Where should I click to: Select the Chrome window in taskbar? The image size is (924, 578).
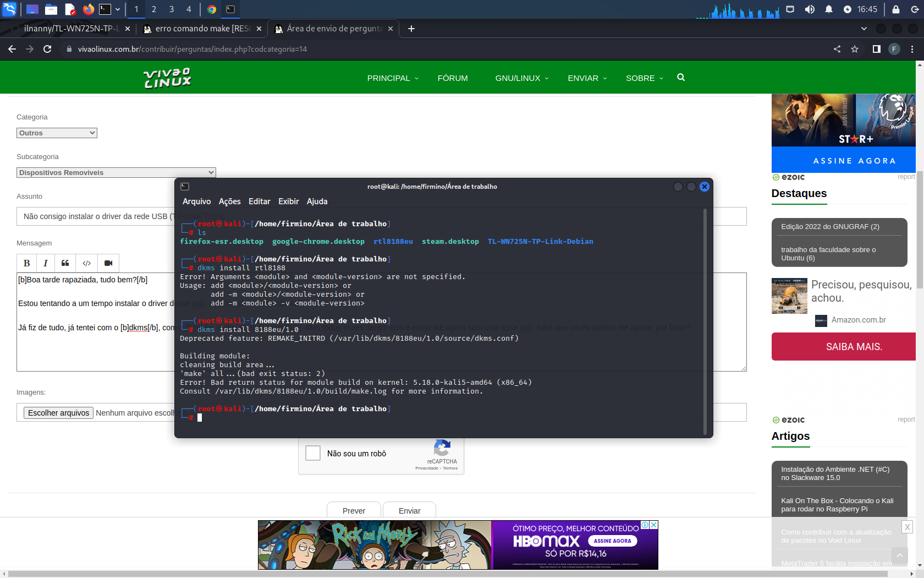[212, 9]
